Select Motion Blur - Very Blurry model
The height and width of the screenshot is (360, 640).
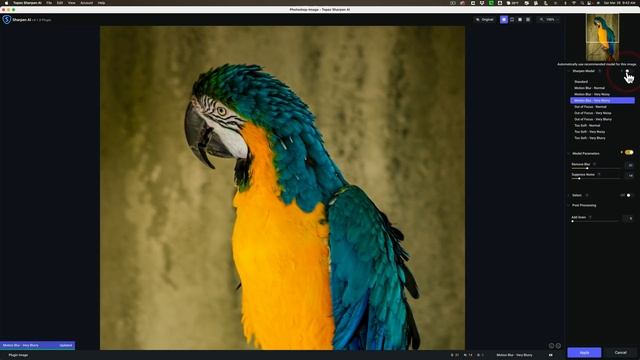click(602, 100)
